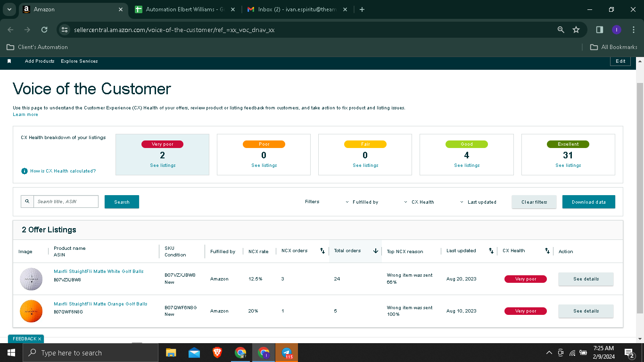See listings under the Good card
Screen dimensions: 644x362
(467, 165)
